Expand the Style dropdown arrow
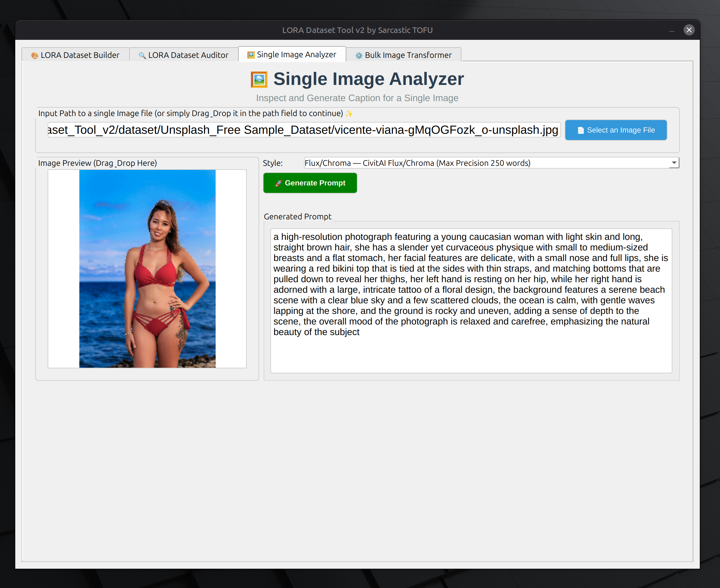Screen dimensions: 720x588 [674, 163]
